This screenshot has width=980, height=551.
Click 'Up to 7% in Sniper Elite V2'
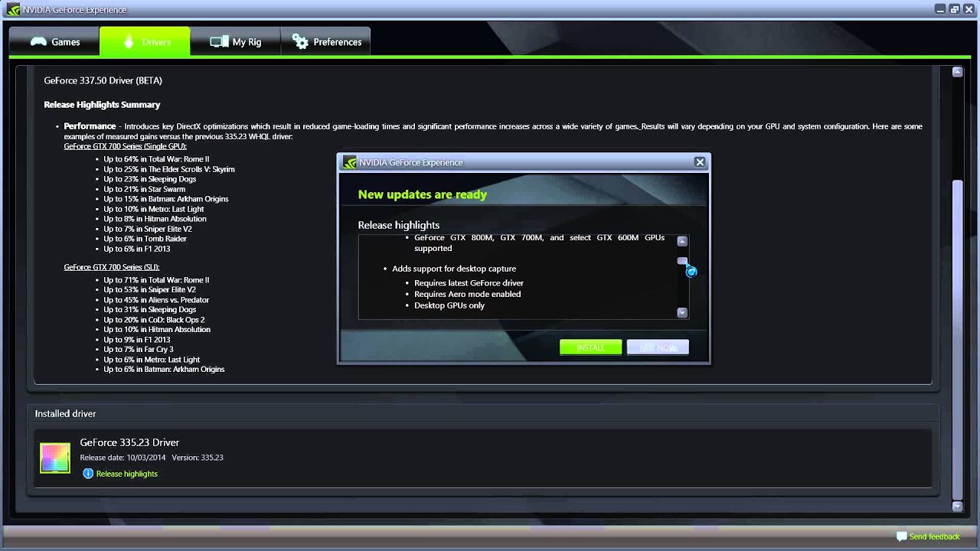pos(148,229)
